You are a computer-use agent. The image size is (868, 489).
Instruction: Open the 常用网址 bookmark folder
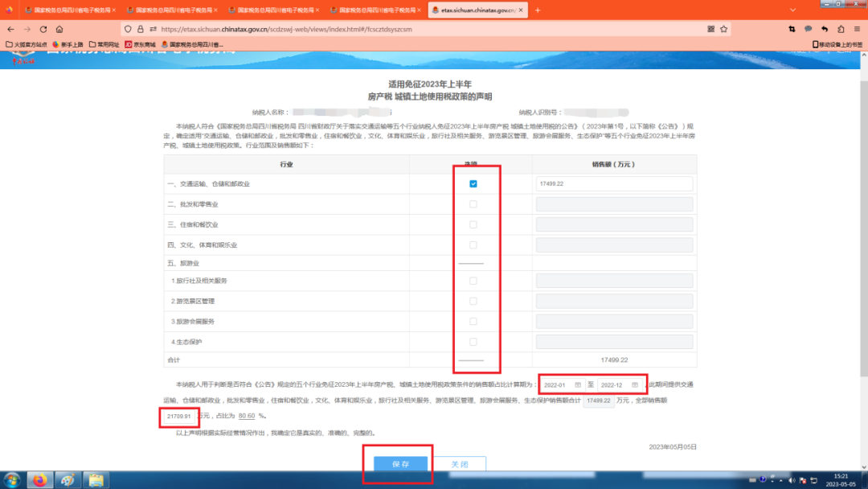tap(104, 44)
